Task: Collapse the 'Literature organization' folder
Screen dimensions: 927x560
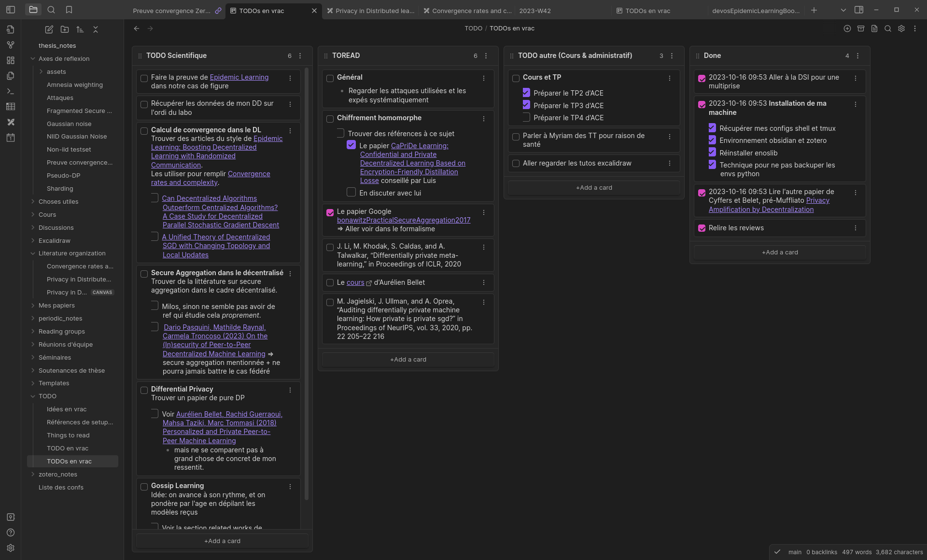Action: click(33, 253)
